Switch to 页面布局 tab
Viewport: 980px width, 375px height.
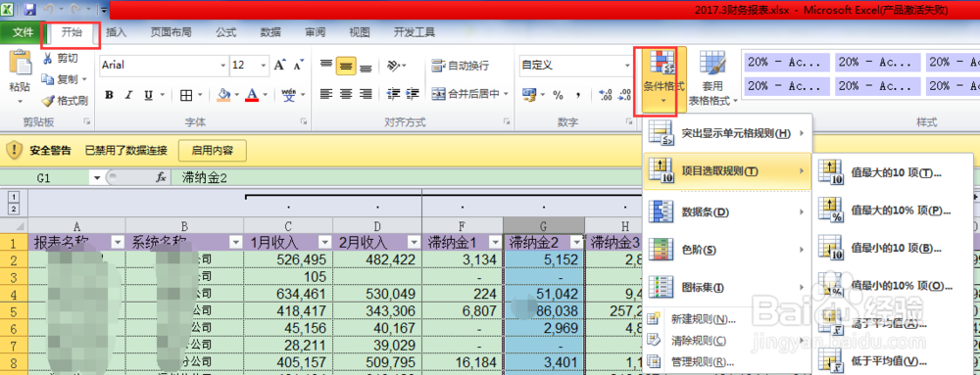point(171,32)
